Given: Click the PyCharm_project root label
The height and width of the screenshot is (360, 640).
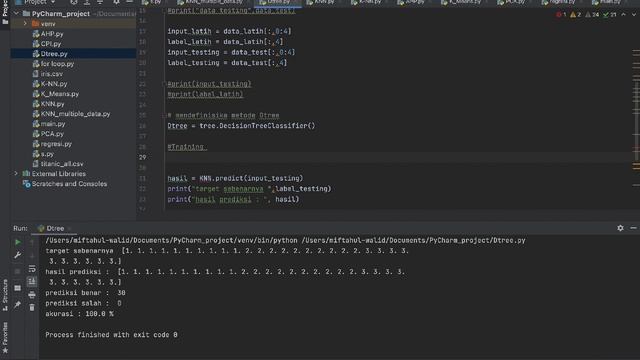Looking at the screenshot, I should tap(60, 13).
